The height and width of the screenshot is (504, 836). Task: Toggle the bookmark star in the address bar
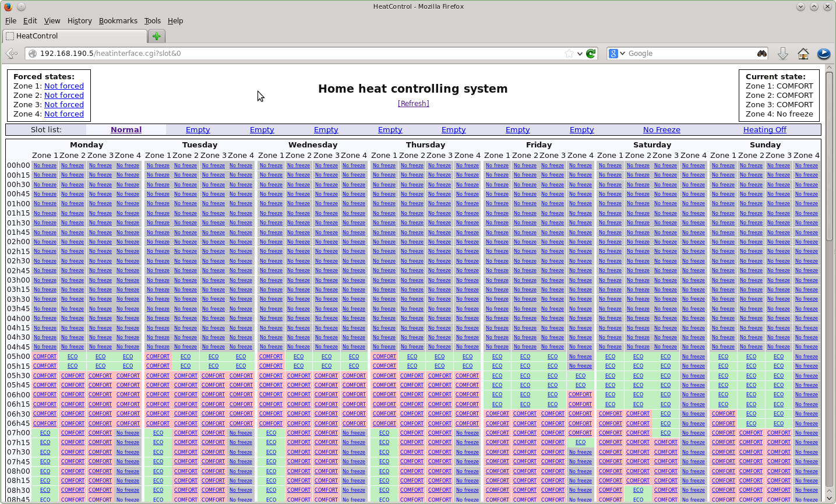click(x=569, y=53)
